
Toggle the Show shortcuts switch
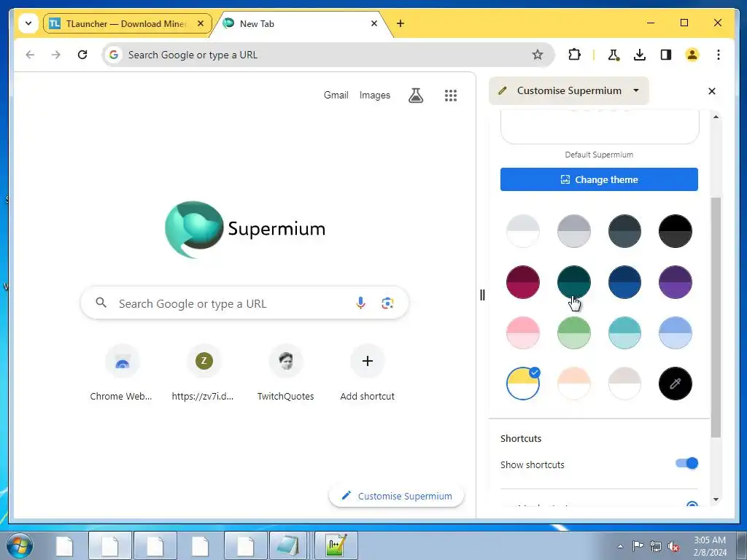[x=686, y=463]
